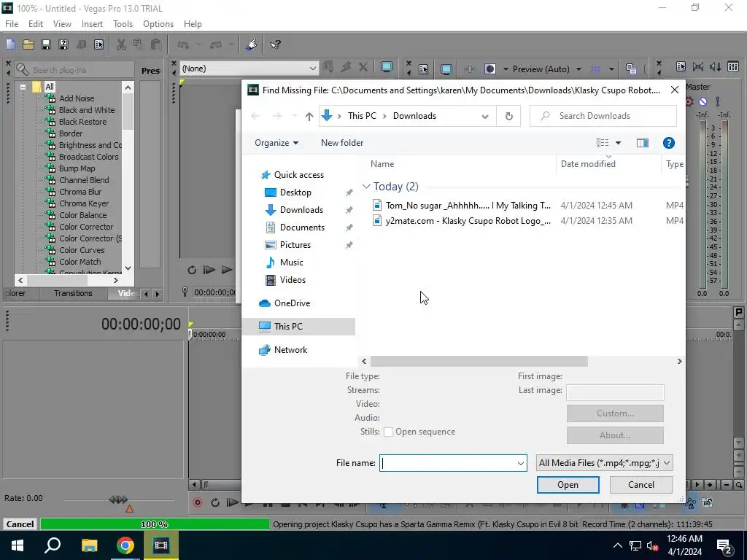
Task: Click Cancel button in Vegas status bar
Action: pos(20,524)
